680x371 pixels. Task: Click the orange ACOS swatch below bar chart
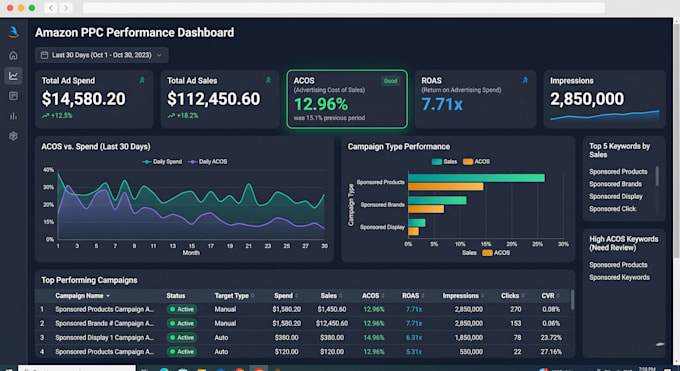point(487,253)
